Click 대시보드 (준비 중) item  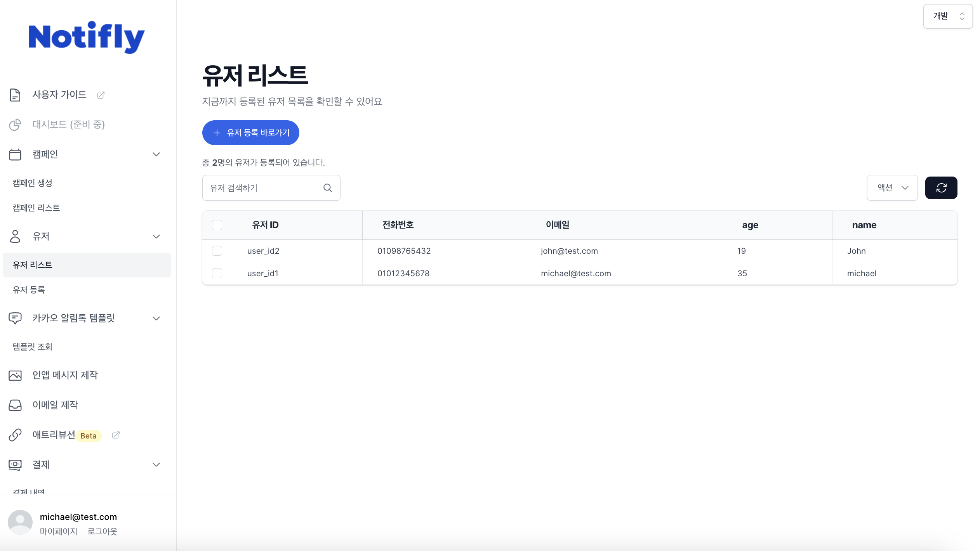click(69, 125)
